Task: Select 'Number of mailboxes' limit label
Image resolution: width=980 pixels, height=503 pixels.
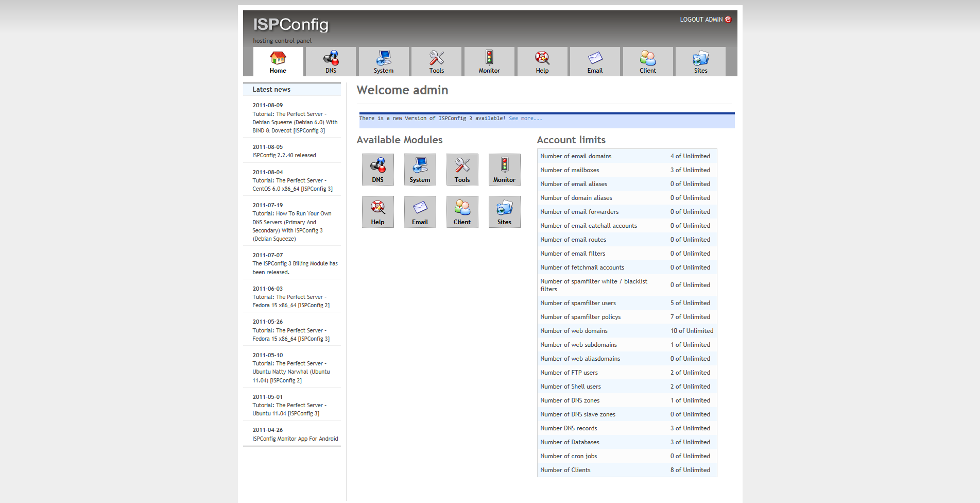Action: pos(570,170)
